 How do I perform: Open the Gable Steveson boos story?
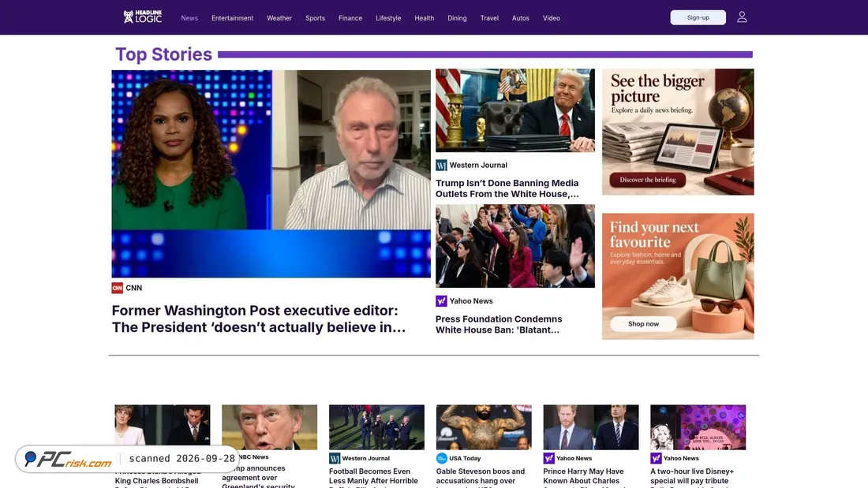481,478
